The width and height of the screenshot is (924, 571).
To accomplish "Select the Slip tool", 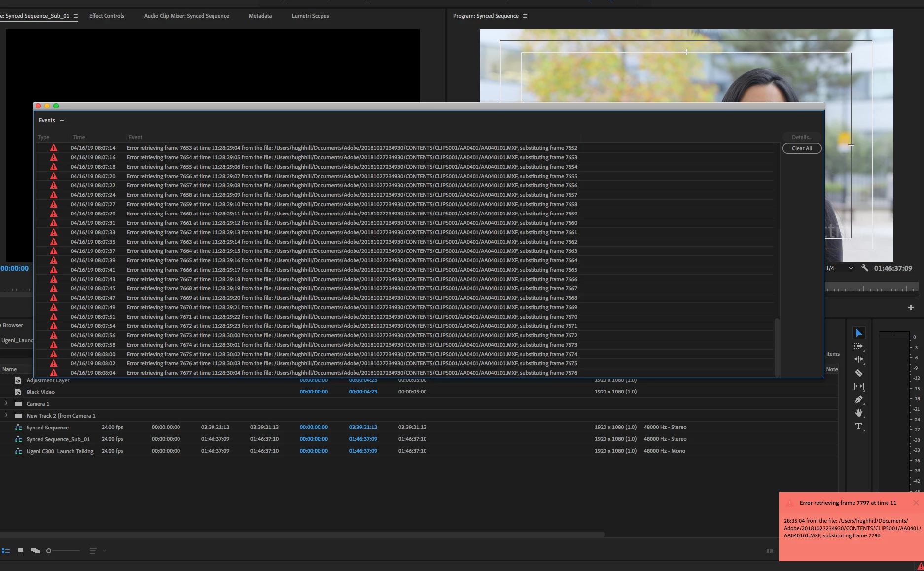I will tap(858, 386).
